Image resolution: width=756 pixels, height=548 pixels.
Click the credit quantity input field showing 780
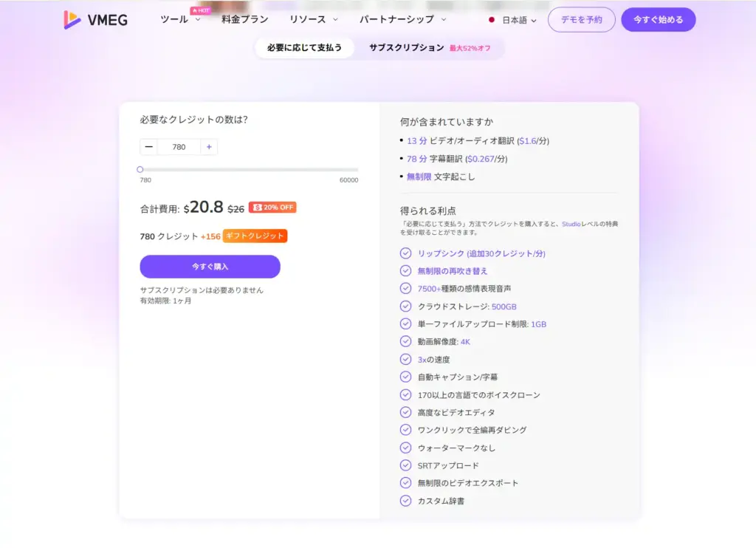(179, 147)
